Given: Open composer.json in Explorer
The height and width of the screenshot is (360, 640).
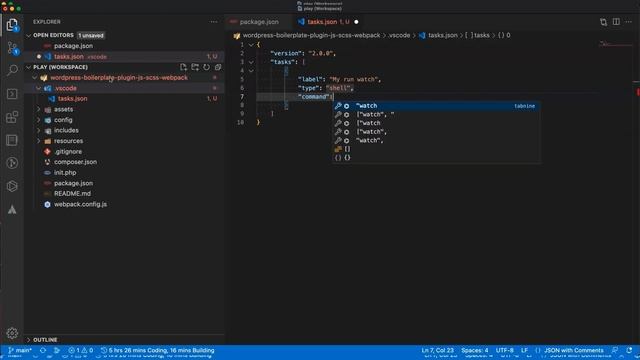Looking at the screenshot, I should (76, 162).
